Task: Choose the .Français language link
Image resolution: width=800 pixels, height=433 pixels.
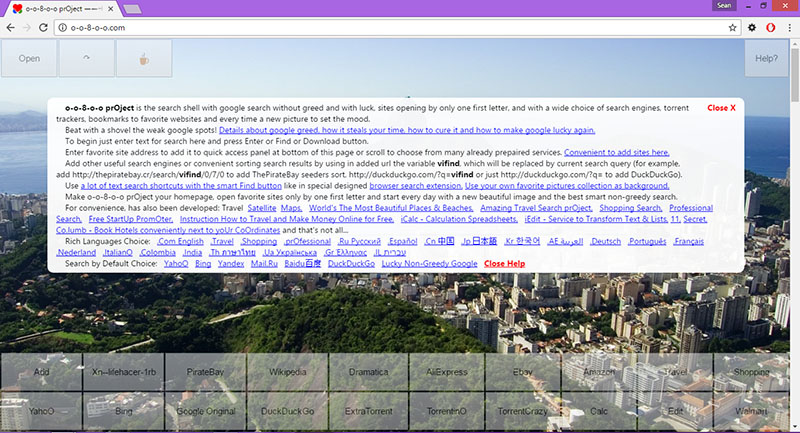Action: tap(688, 241)
